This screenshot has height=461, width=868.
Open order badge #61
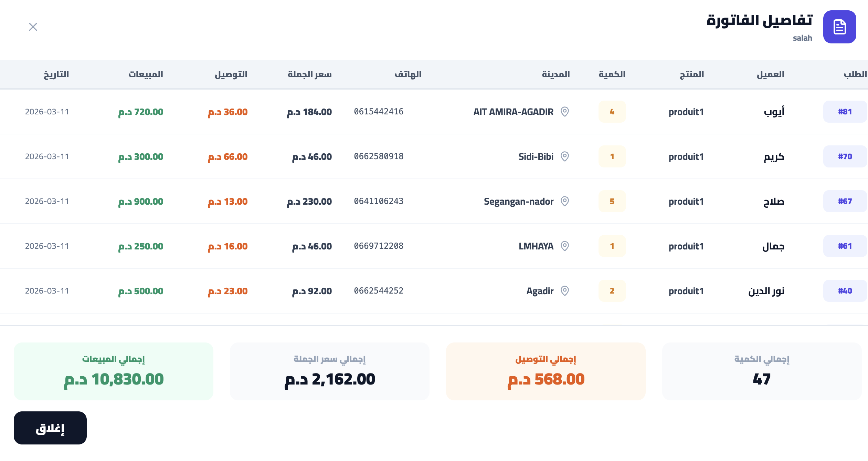pos(845,246)
